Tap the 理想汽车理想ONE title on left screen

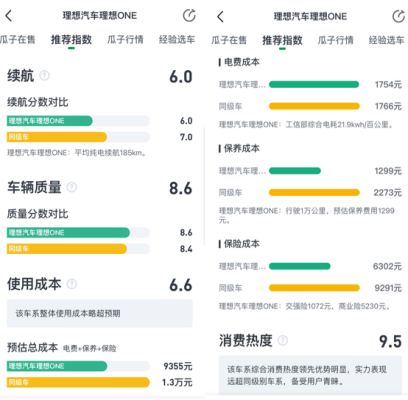point(100,16)
